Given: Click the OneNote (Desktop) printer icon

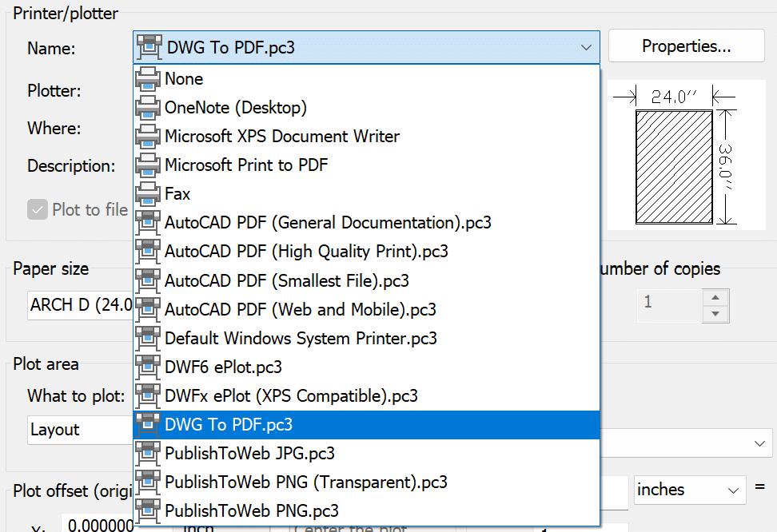Looking at the screenshot, I should 148,107.
